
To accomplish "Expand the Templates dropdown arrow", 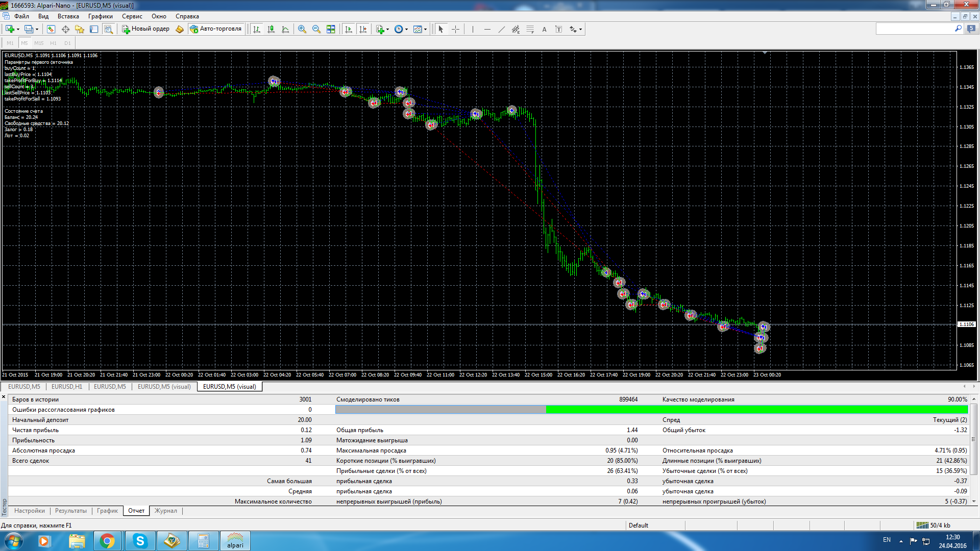I will pos(425,29).
